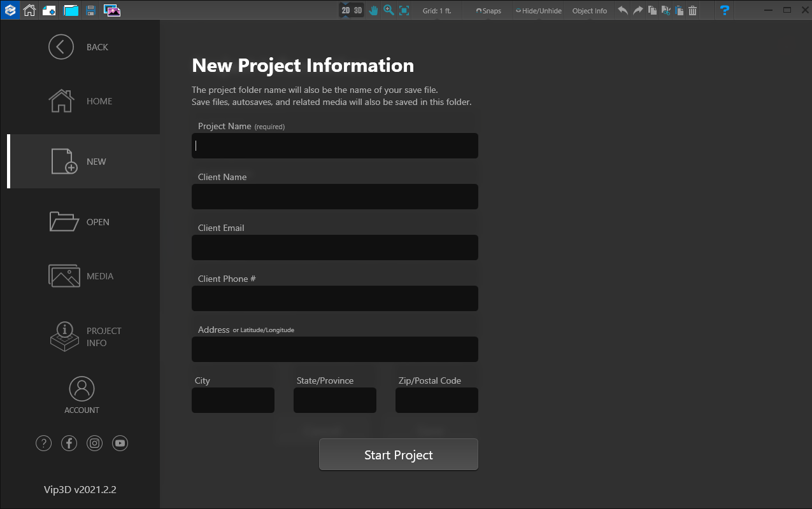Toggle Hide/Unhide objects

(x=538, y=10)
